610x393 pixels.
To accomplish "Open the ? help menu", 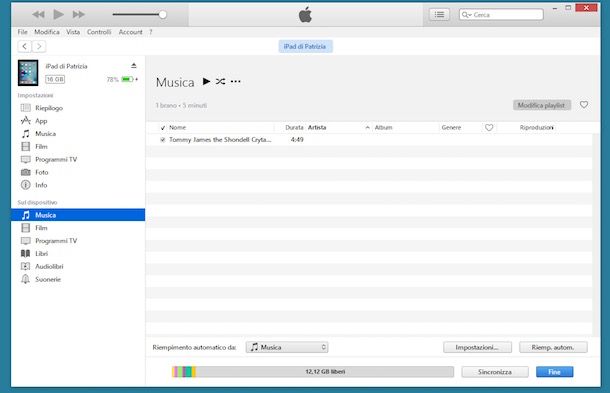I will 151,32.
